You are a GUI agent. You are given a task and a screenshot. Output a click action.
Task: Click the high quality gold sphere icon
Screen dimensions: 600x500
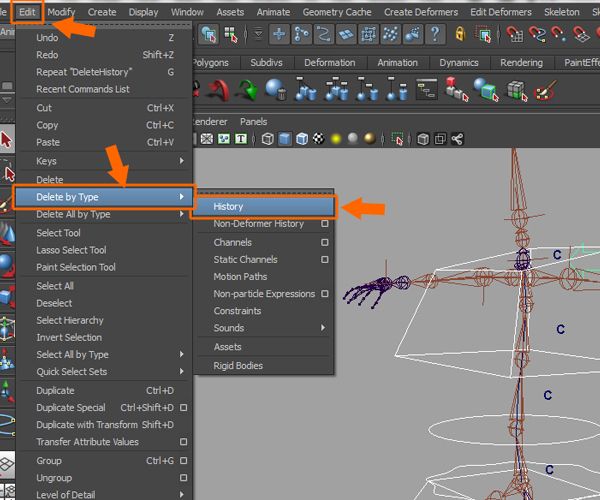370,138
